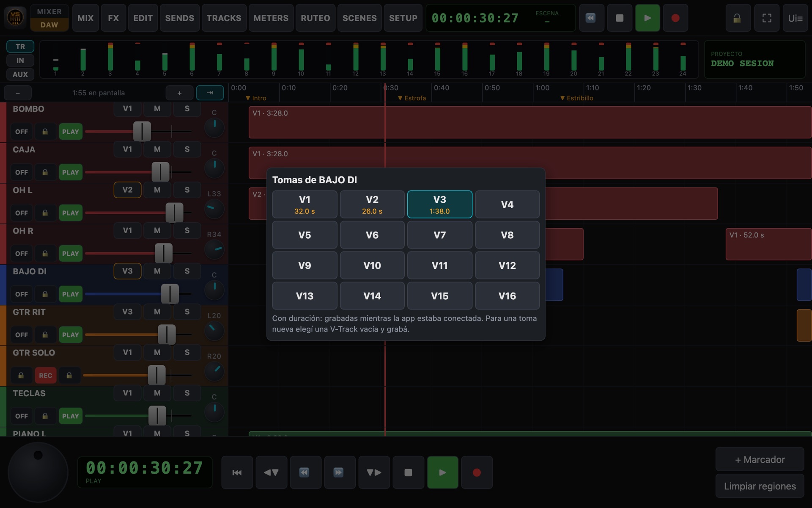Lock the BOMBO track
Viewport: 812px width, 508px height.
tap(45, 132)
